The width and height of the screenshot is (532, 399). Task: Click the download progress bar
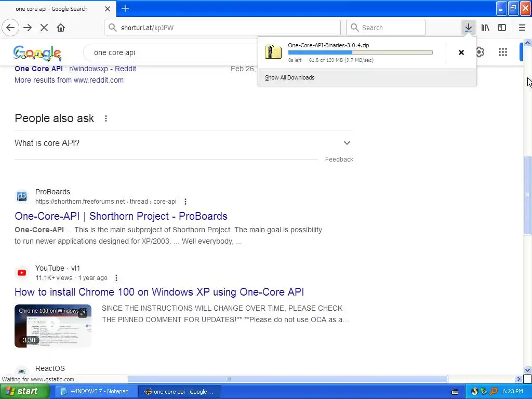[361, 52]
